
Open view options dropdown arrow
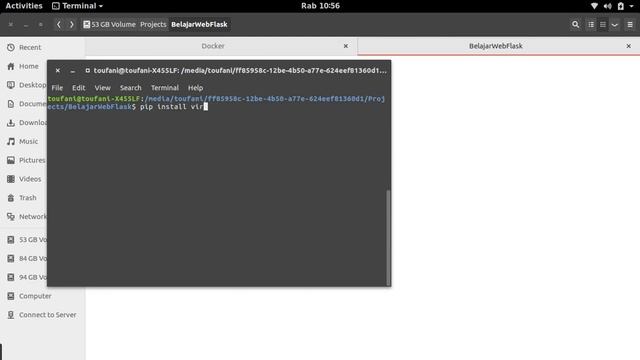coord(614,24)
